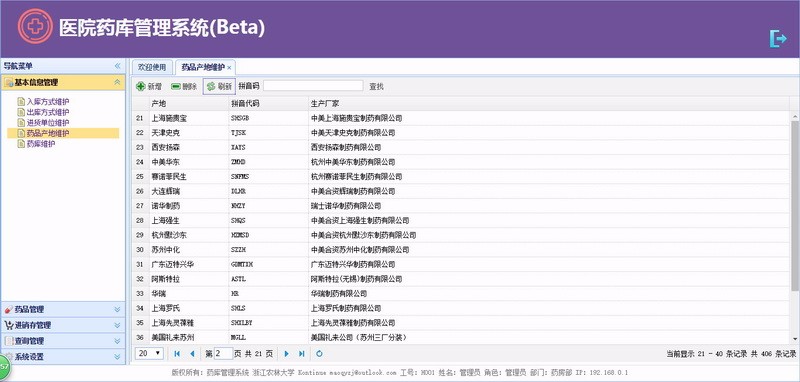
Task: Click the scroll-down arrow of the grid
Action: point(795,339)
